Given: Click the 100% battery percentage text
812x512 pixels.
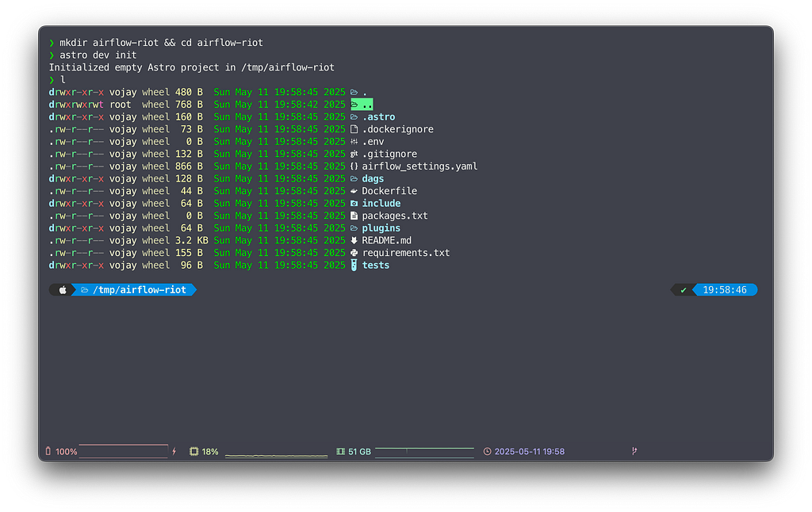Looking at the screenshot, I should (x=67, y=452).
